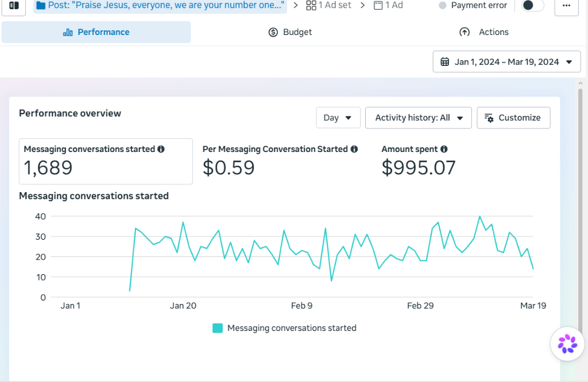Switch to the Actions tab
The image size is (588, 382).
[483, 32]
